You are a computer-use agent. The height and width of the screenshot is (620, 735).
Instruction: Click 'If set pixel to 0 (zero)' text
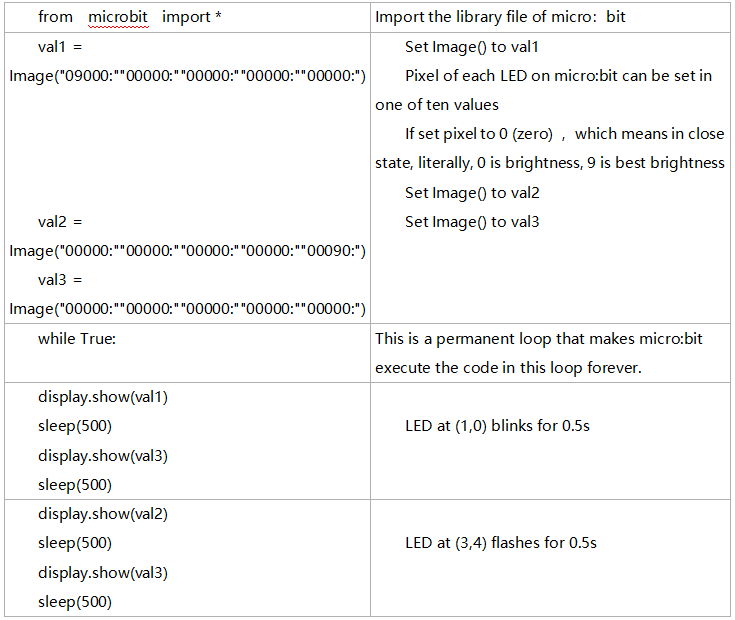click(479, 134)
